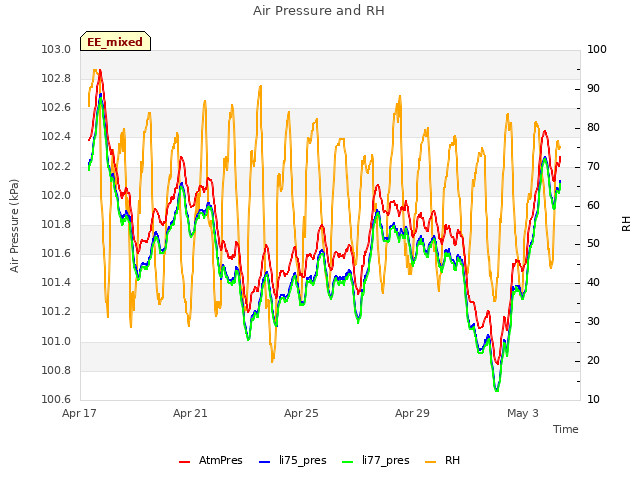Click the orange RH legend color marker
This screenshot has height=480, width=640.
(431, 462)
